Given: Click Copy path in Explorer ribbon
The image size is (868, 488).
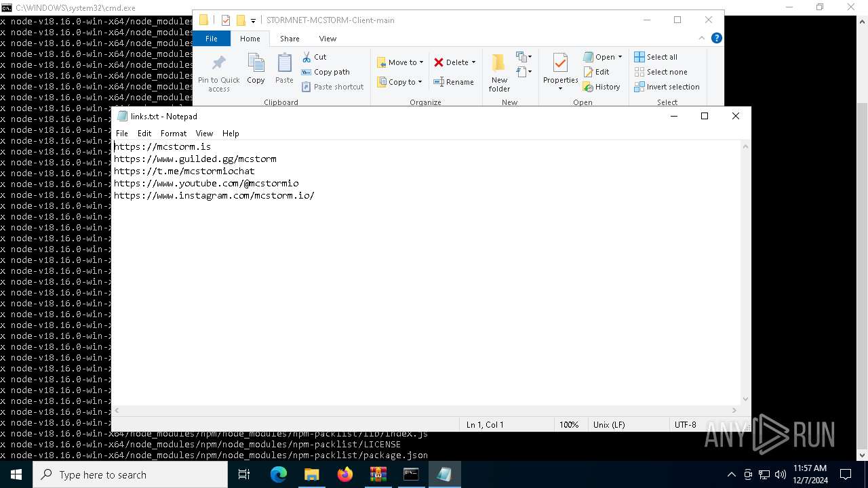Looking at the screenshot, I should click(325, 72).
